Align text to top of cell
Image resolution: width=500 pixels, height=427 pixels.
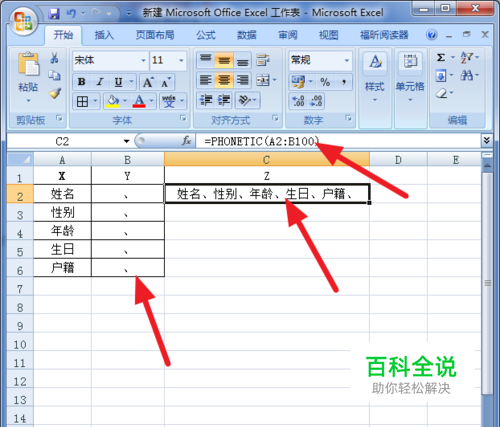click(x=206, y=60)
